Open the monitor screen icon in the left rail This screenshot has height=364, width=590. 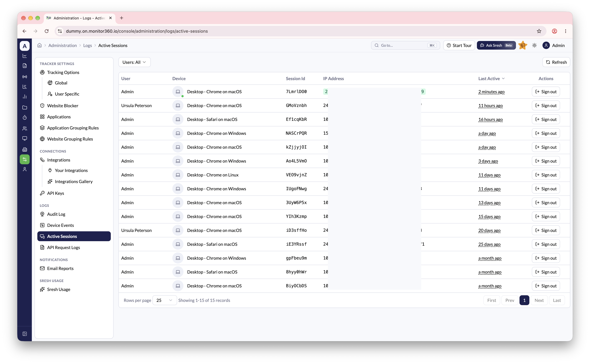pyautogui.click(x=25, y=138)
